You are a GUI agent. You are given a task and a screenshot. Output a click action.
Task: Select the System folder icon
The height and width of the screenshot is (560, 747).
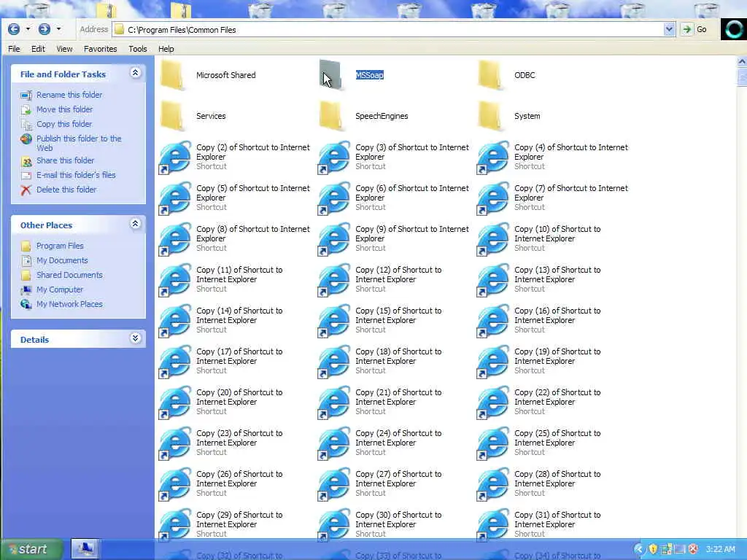point(490,116)
